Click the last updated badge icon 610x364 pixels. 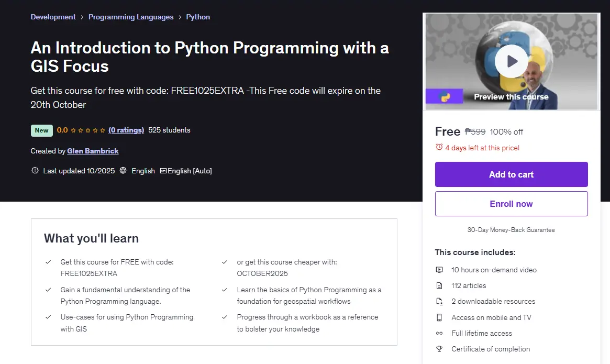(x=35, y=171)
